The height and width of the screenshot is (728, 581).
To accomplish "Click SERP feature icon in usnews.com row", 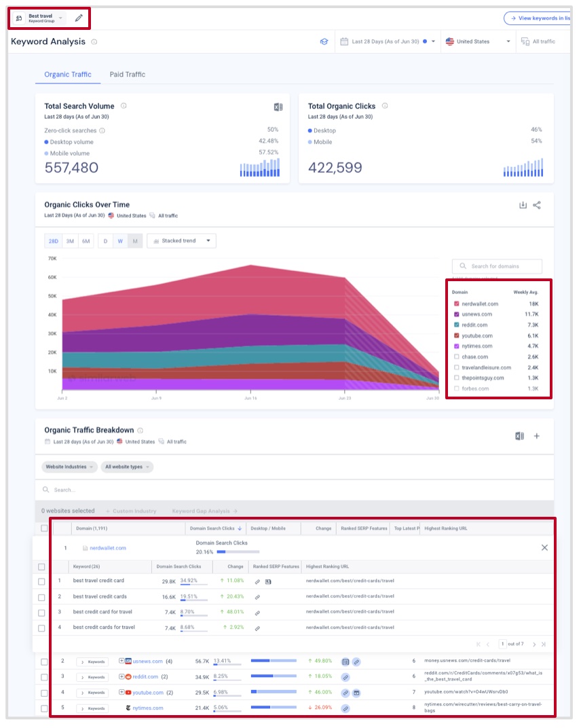I will (345, 662).
